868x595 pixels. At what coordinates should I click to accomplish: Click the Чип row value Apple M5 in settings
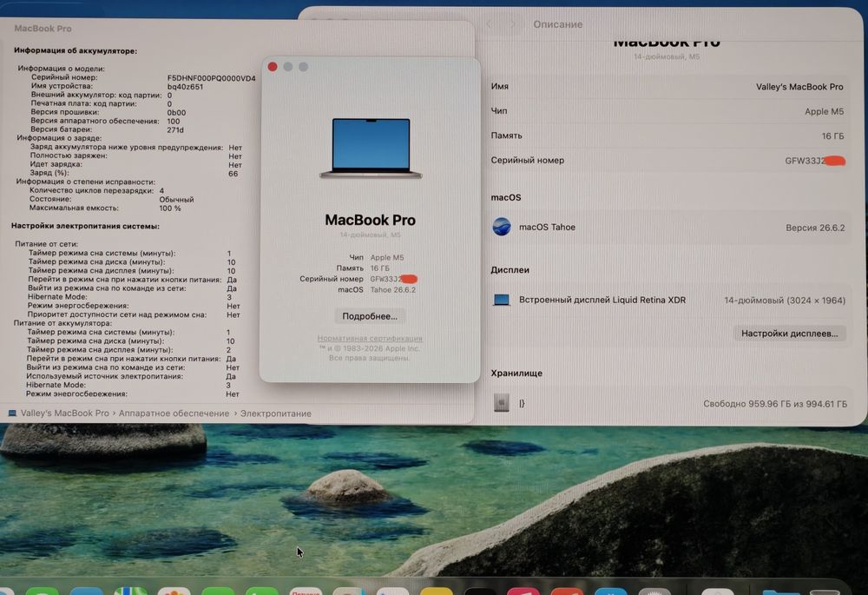point(824,111)
